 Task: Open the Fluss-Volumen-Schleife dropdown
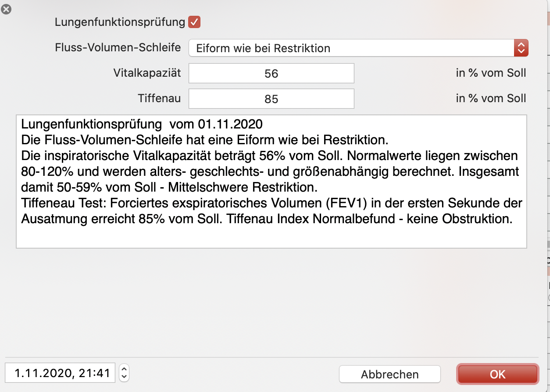click(x=358, y=48)
